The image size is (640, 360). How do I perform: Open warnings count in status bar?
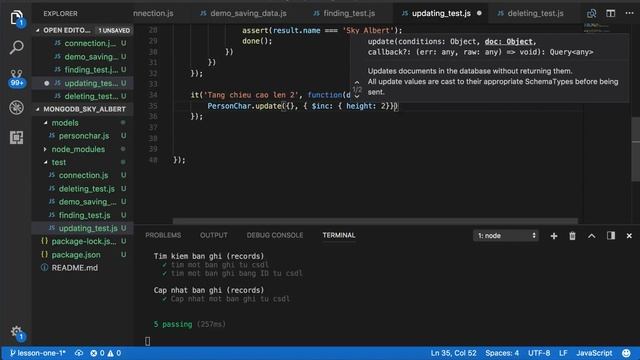tap(114, 353)
